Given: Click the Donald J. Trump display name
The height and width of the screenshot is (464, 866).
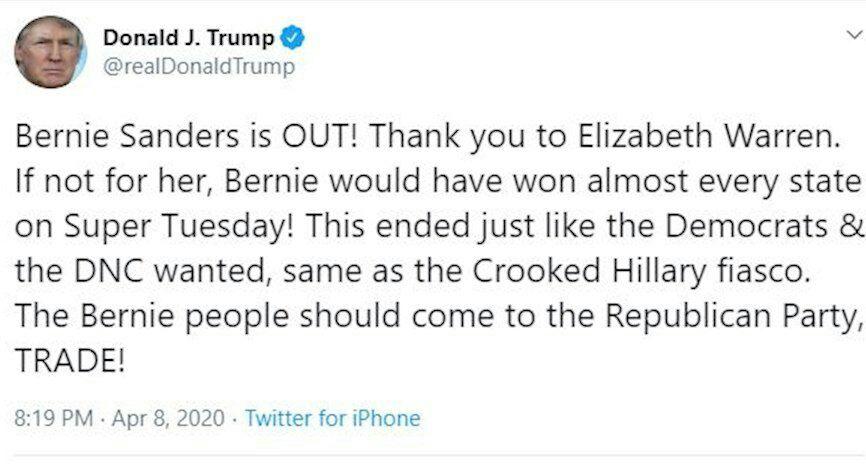Looking at the screenshot, I should [x=188, y=38].
